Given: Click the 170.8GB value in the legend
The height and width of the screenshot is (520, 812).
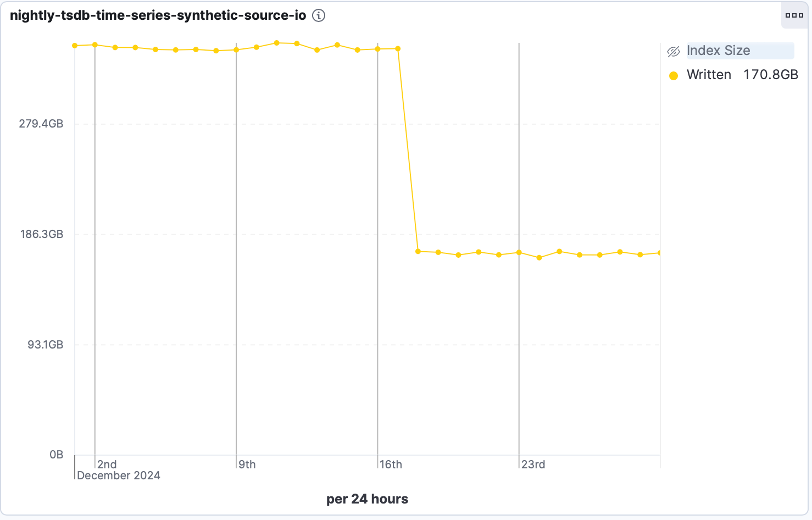Looking at the screenshot, I should click(771, 75).
